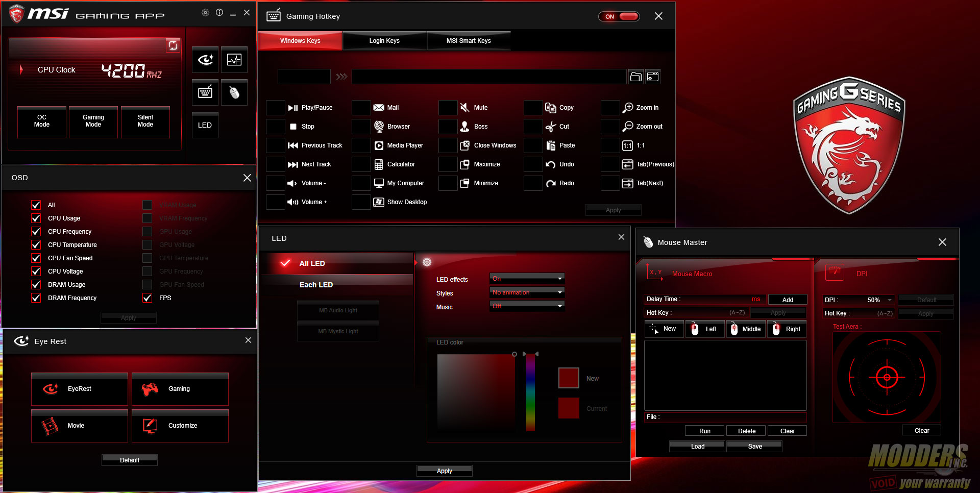
Task: Click the Play/Pause hotkey icon
Action: (293, 108)
